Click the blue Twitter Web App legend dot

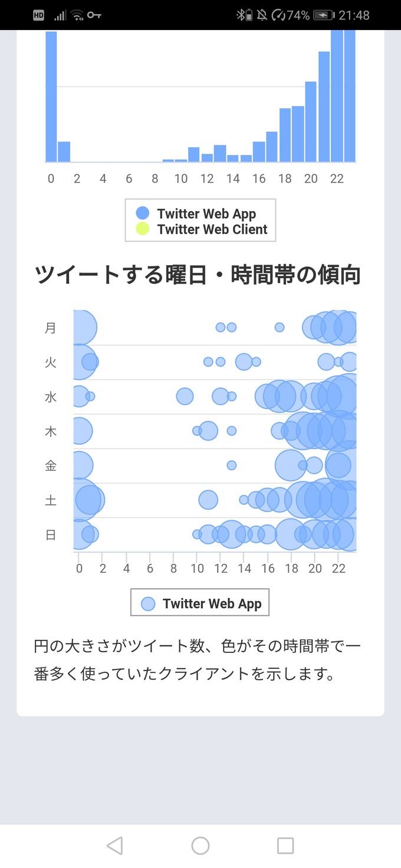(143, 213)
